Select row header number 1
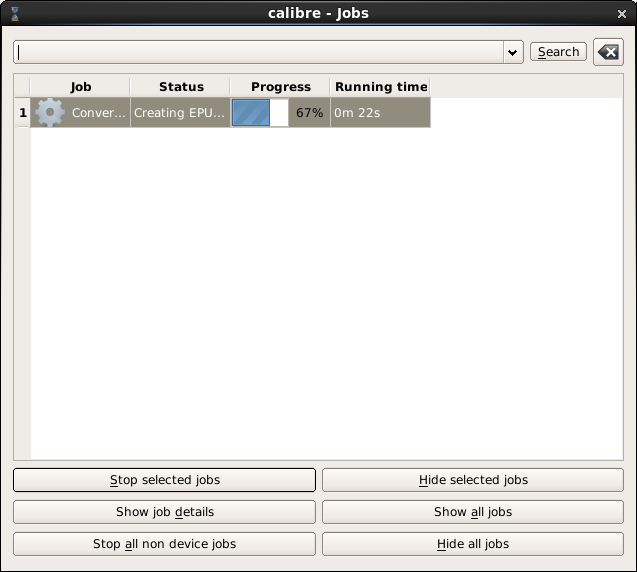The width and height of the screenshot is (637, 572). point(23,113)
